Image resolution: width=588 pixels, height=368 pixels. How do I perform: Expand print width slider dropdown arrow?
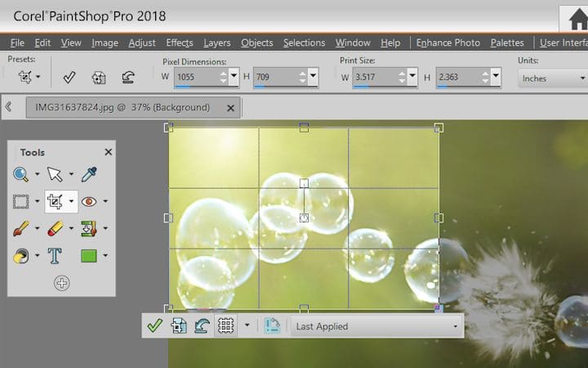[x=412, y=76]
